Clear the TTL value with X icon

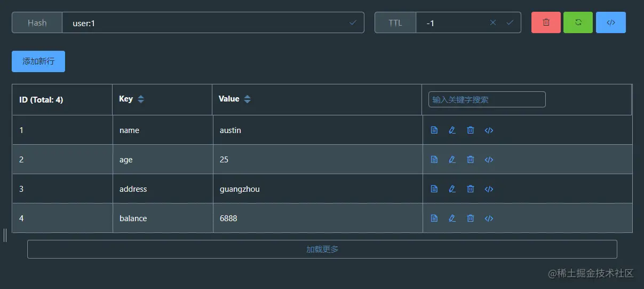[x=493, y=22]
